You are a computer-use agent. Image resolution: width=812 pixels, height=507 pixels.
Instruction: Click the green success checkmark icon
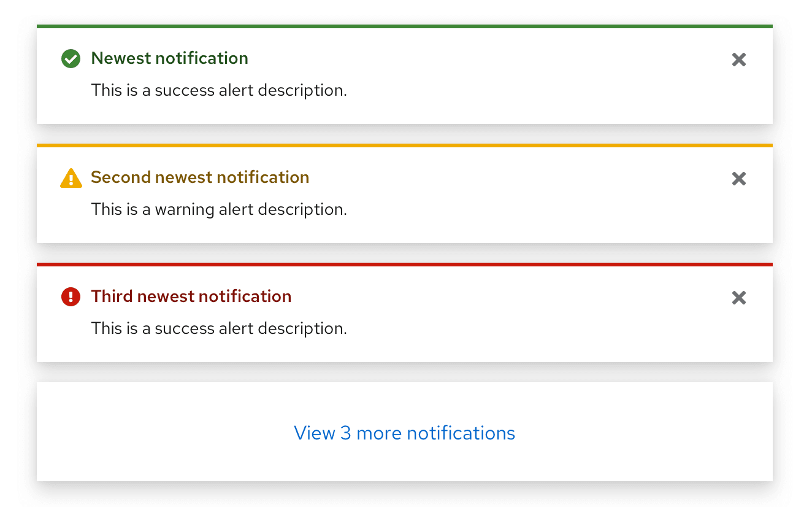[x=71, y=59]
